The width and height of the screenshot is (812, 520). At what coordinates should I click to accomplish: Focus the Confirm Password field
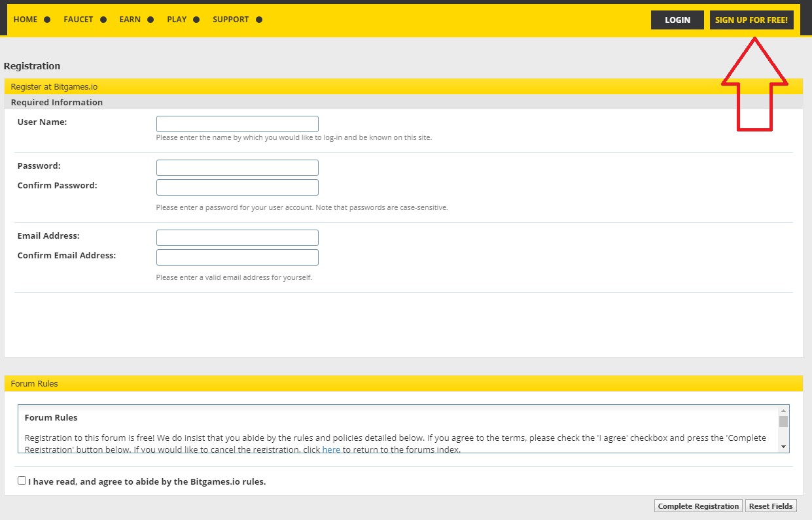238,188
